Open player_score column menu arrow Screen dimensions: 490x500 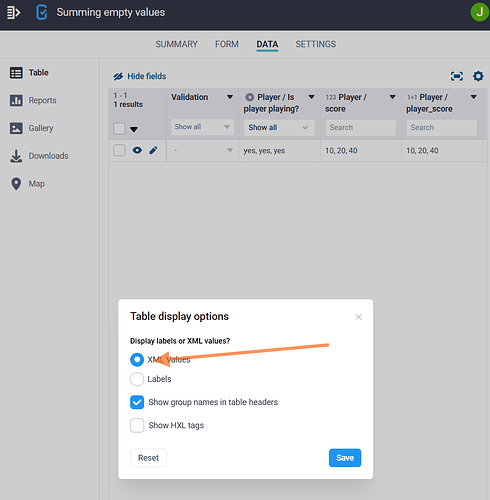click(x=474, y=97)
